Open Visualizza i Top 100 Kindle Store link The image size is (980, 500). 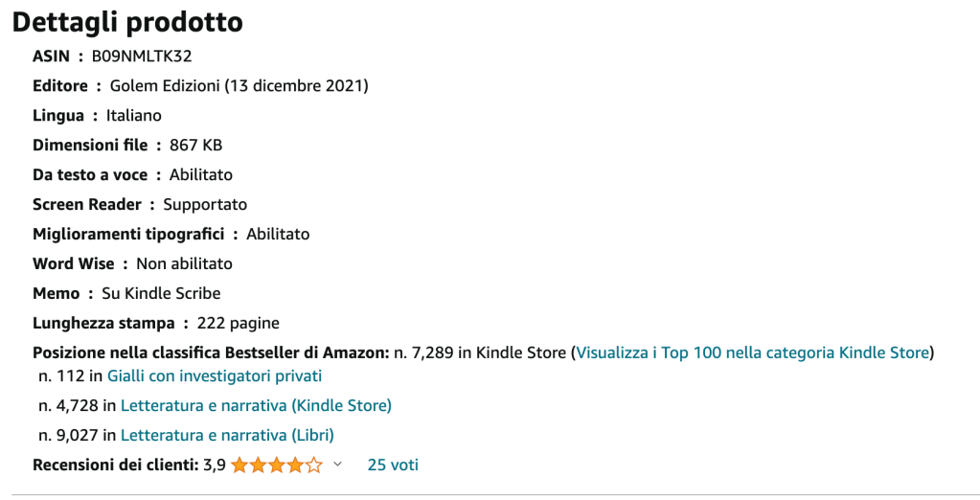[x=753, y=352]
